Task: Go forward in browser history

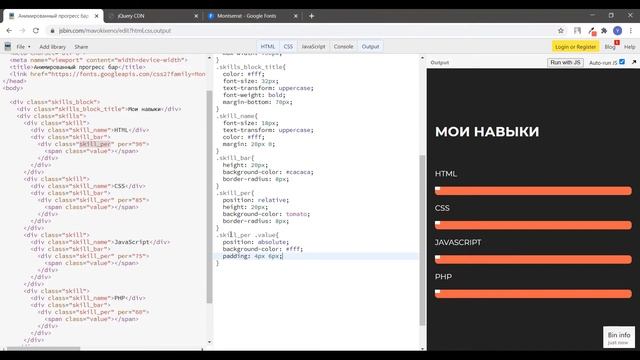Action: (22, 31)
